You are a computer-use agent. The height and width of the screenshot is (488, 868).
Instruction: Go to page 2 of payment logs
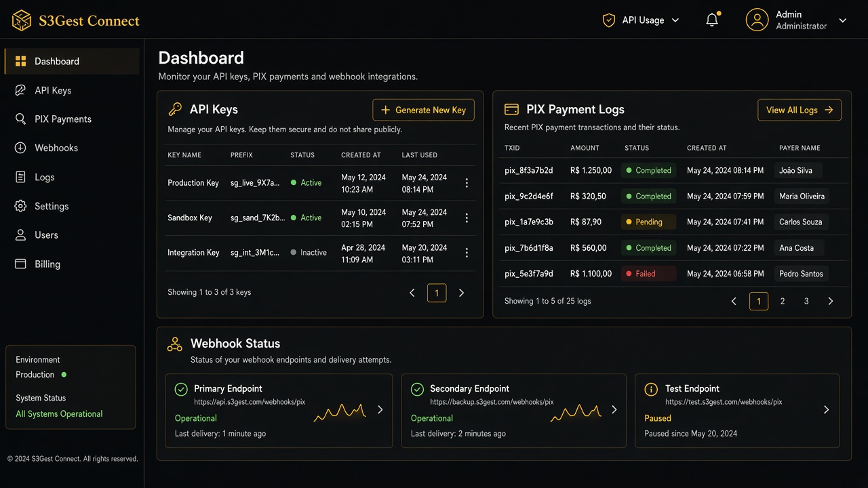[783, 301]
